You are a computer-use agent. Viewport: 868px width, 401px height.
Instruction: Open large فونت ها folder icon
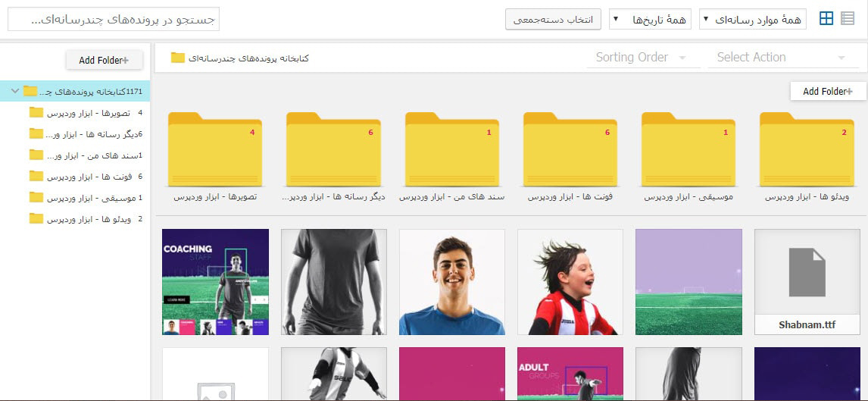click(x=570, y=149)
